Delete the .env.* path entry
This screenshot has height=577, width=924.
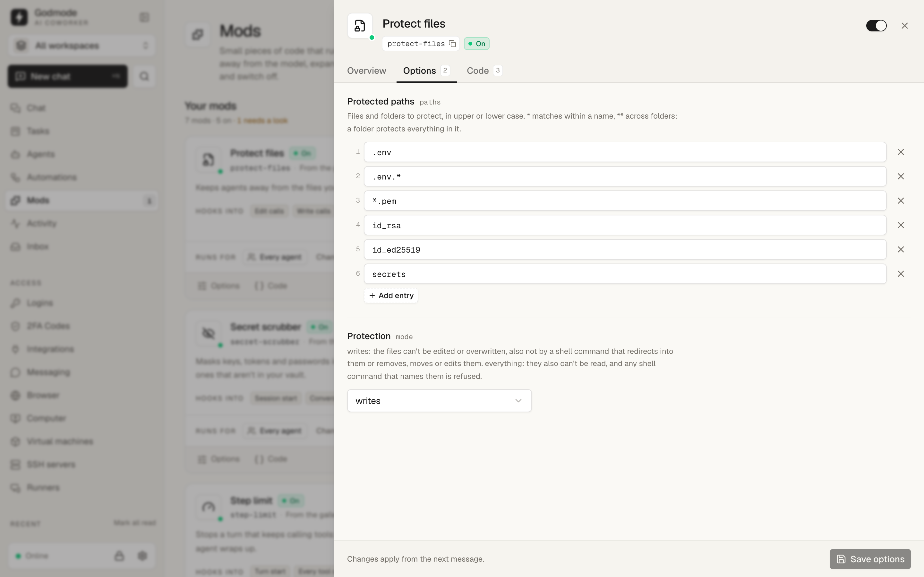coord(901,176)
